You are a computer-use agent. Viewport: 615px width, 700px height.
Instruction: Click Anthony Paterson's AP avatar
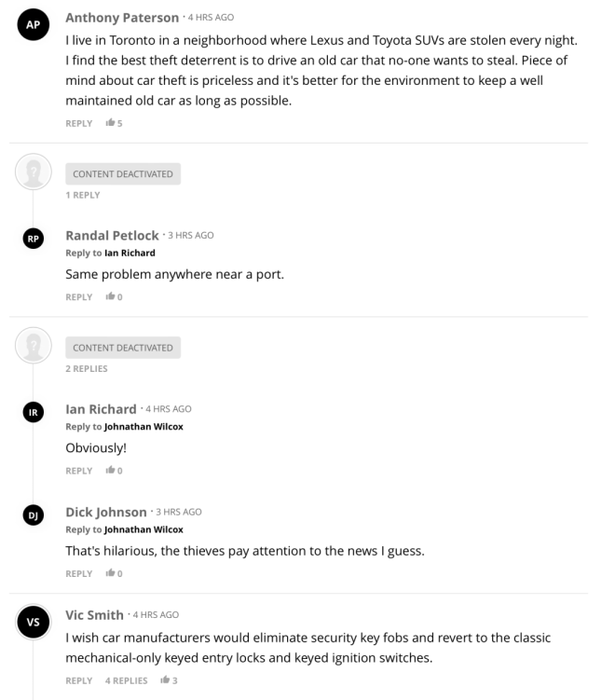(x=34, y=25)
